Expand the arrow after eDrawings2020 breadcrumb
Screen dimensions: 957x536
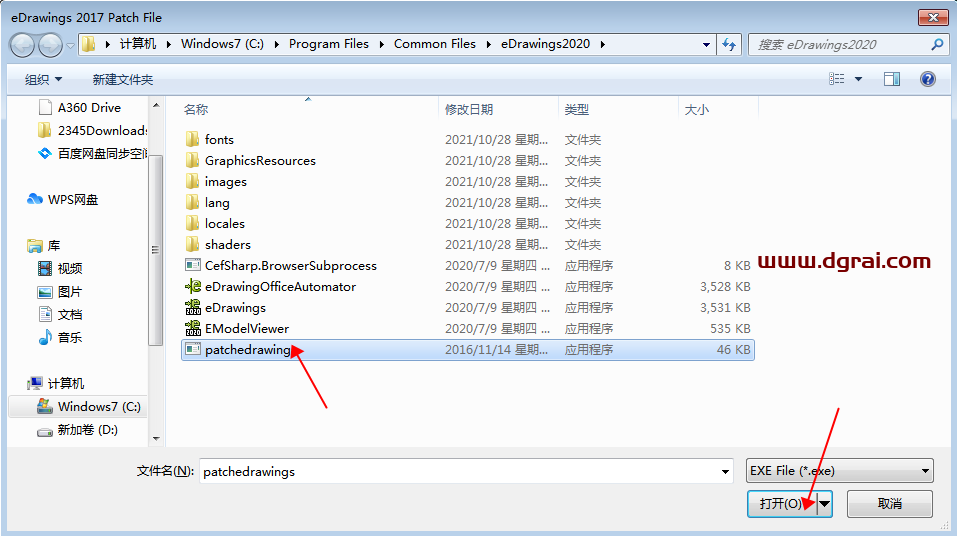click(x=602, y=44)
